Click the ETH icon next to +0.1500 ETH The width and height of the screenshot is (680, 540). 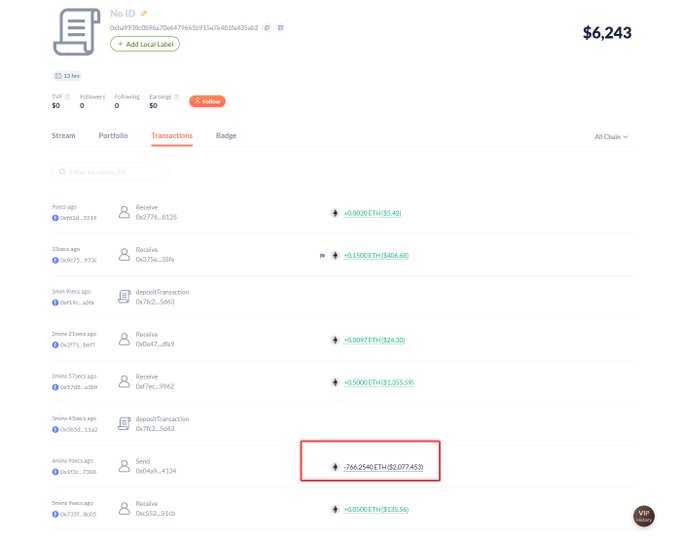[335, 255]
